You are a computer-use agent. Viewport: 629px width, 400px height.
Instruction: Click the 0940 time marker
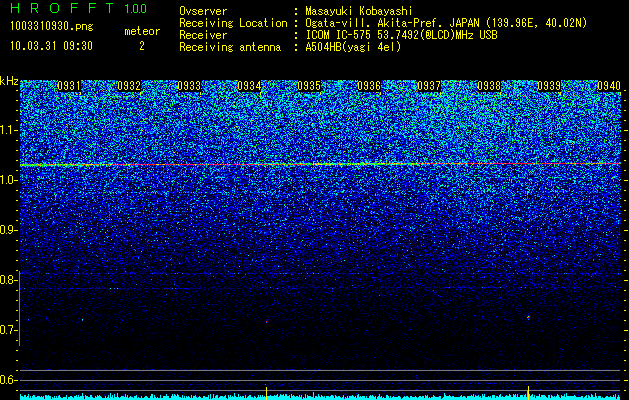pyautogui.click(x=609, y=86)
